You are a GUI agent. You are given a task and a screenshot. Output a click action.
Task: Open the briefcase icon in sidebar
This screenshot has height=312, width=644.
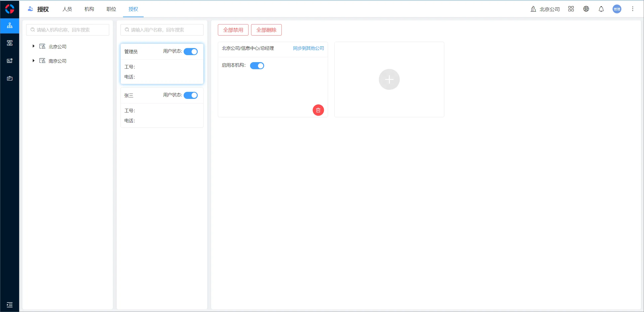pos(10,78)
